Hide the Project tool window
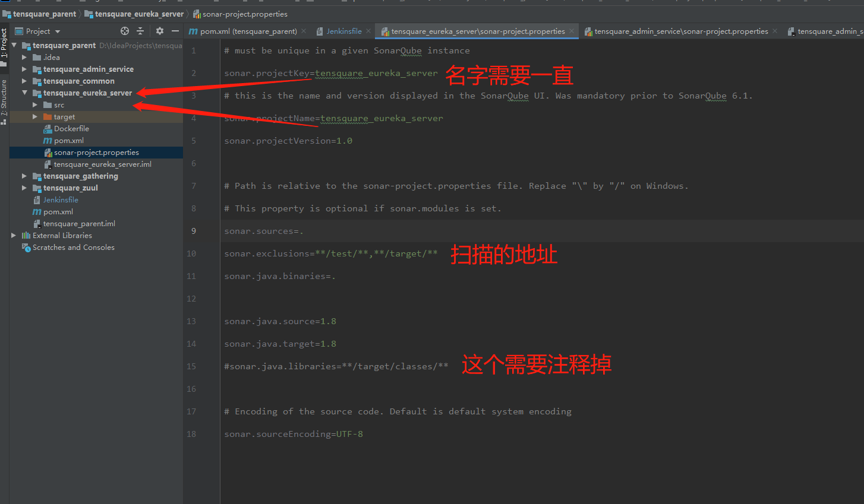864x504 pixels. click(175, 31)
